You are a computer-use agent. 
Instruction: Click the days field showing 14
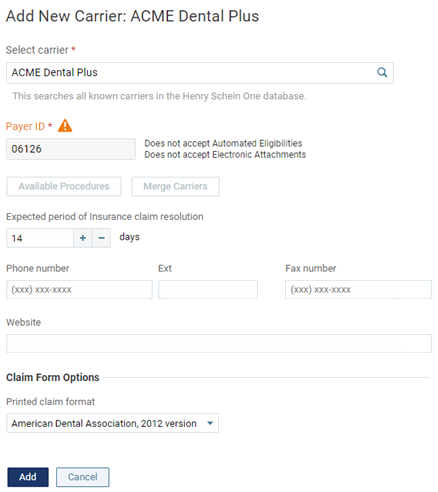tap(40, 238)
